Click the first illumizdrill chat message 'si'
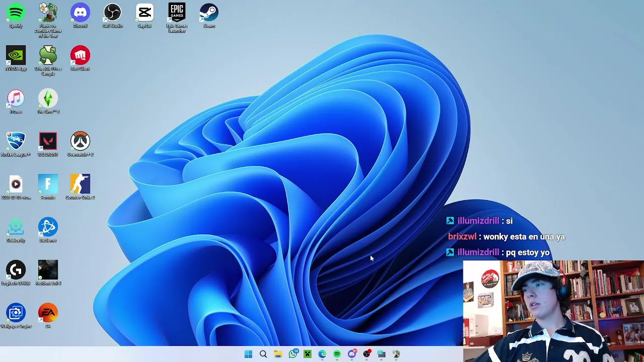This screenshot has height=362, width=644. click(509, 221)
